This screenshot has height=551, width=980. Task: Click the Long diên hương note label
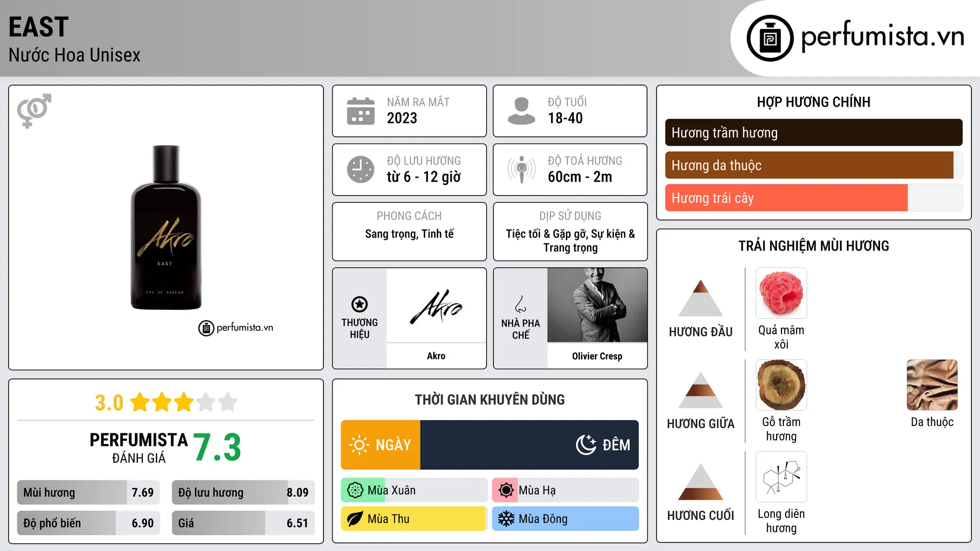tap(781, 521)
